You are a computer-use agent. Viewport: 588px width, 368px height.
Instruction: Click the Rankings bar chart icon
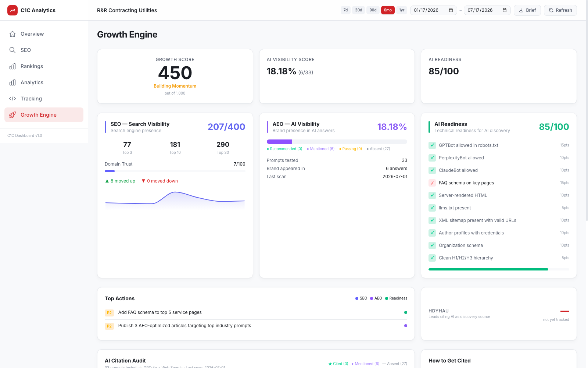tap(12, 66)
